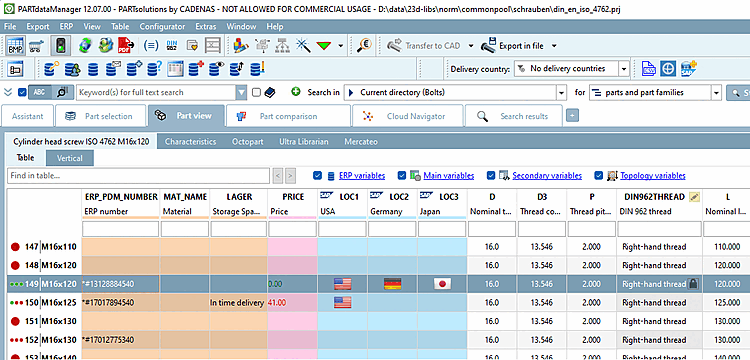Click the green downward triangle icon
Image resolution: width=750 pixels, height=360 pixels.
click(x=324, y=46)
